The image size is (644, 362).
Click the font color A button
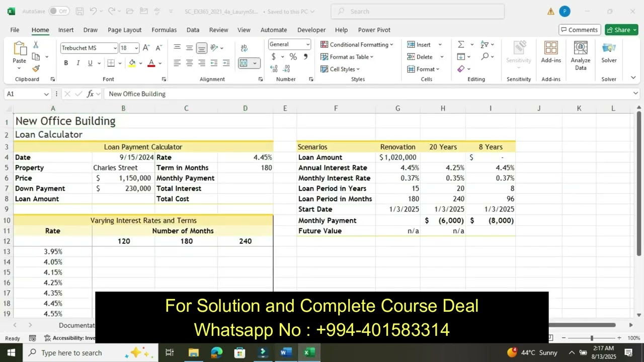pyautogui.click(x=151, y=63)
